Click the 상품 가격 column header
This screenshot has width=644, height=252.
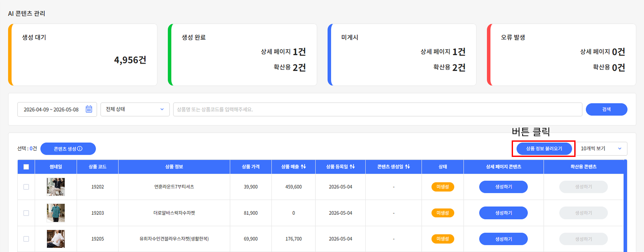click(251, 167)
